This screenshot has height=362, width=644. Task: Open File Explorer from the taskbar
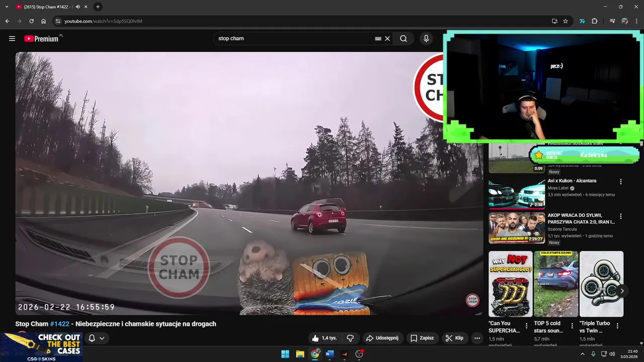pyautogui.click(x=300, y=354)
